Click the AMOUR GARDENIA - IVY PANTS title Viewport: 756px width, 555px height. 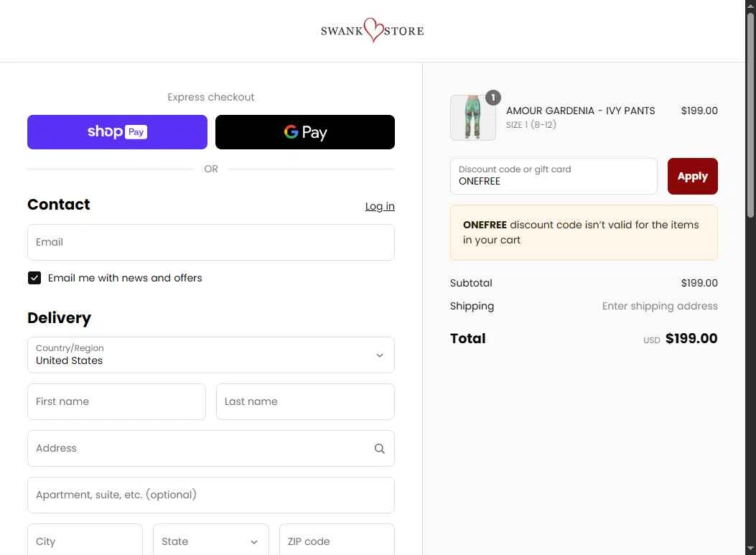pos(581,111)
